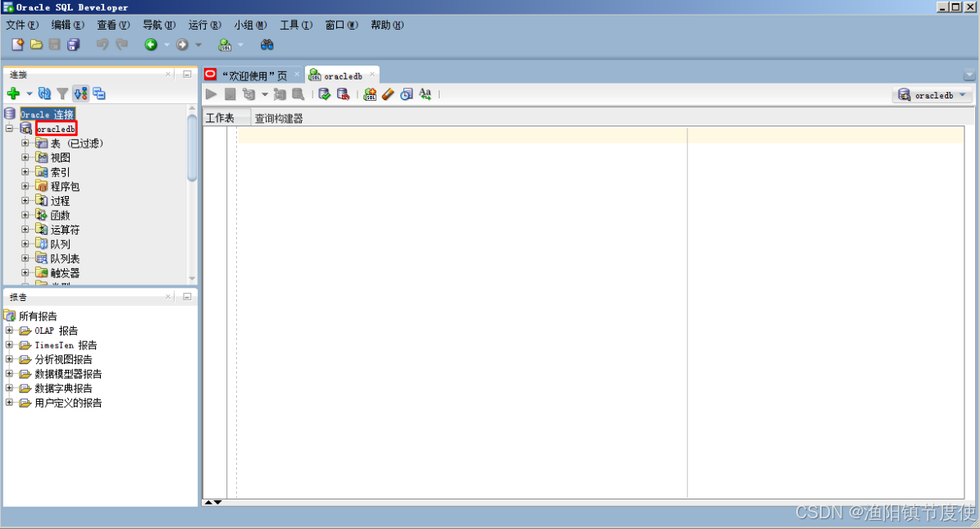Click the green Back navigation arrow
The width and height of the screenshot is (980, 529).
tap(151, 44)
